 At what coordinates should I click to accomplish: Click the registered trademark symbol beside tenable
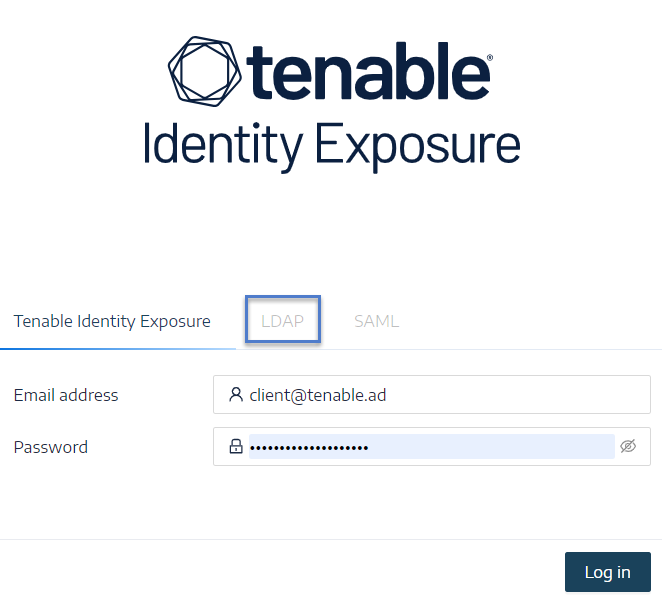click(x=490, y=57)
